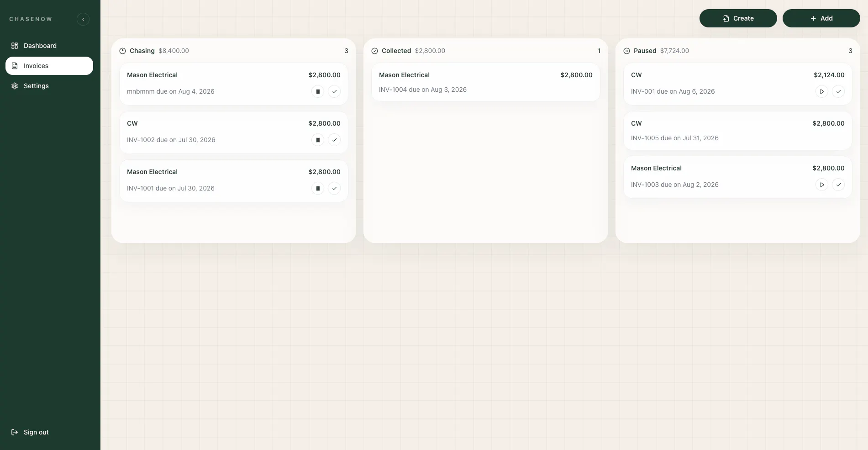
Task: Pause chasing invoice INV-1002
Action: pyautogui.click(x=318, y=140)
